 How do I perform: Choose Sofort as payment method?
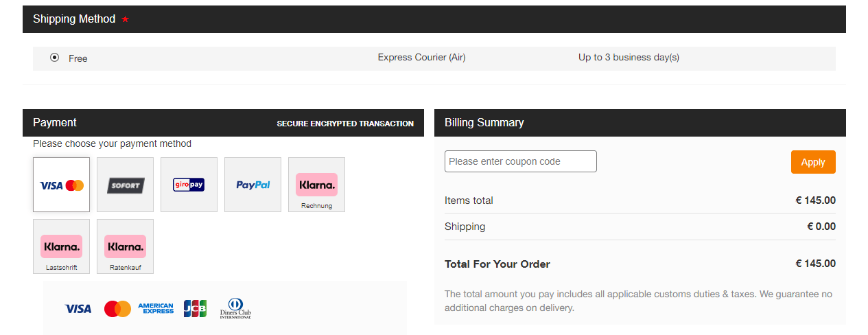click(x=125, y=185)
